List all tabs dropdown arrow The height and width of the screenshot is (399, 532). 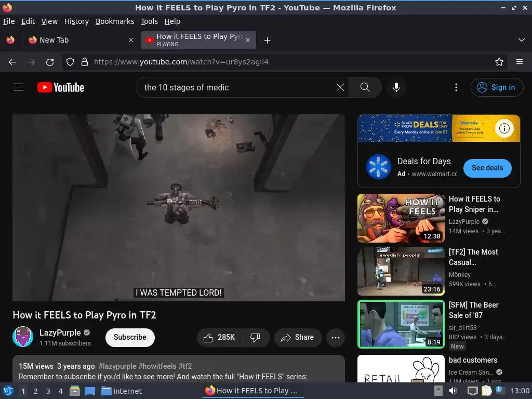(x=522, y=40)
